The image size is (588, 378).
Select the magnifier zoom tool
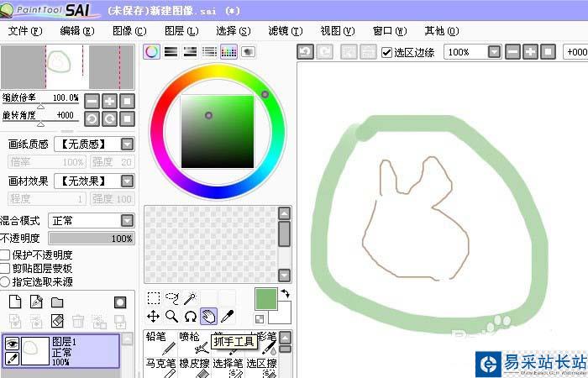pos(171,317)
